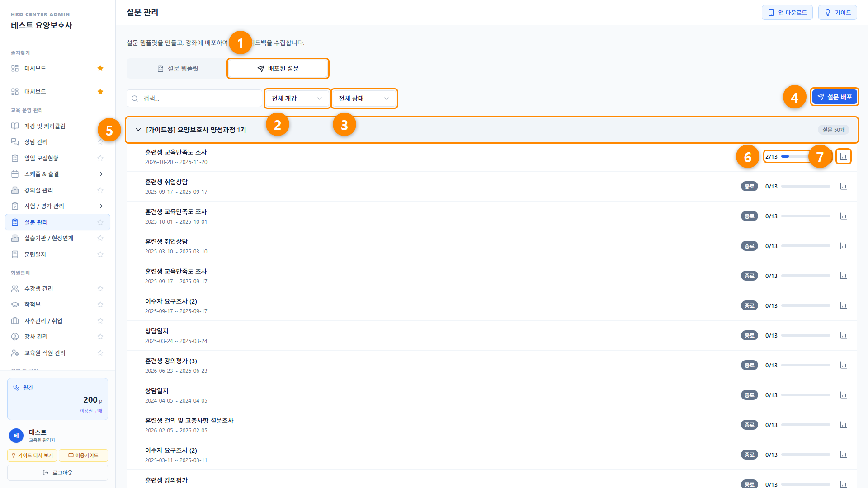
Task: Click the 가이드 다시 보기 button
Action: pyautogui.click(x=32, y=455)
